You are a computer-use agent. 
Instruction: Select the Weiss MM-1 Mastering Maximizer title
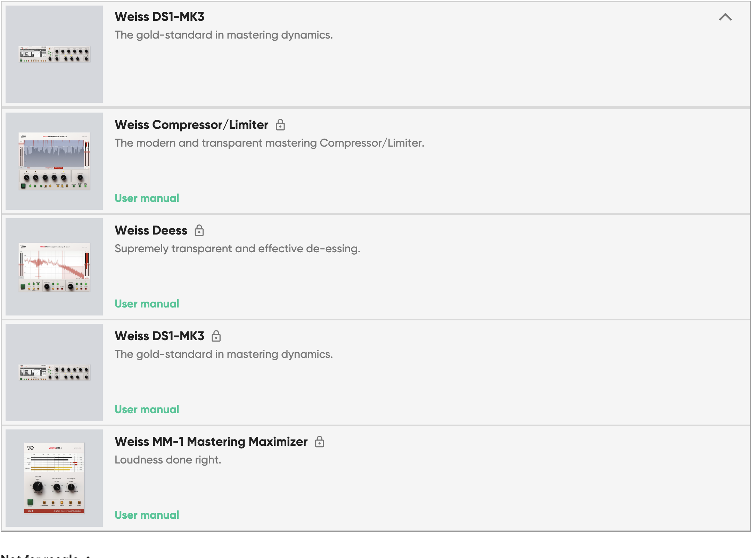pyautogui.click(x=211, y=442)
